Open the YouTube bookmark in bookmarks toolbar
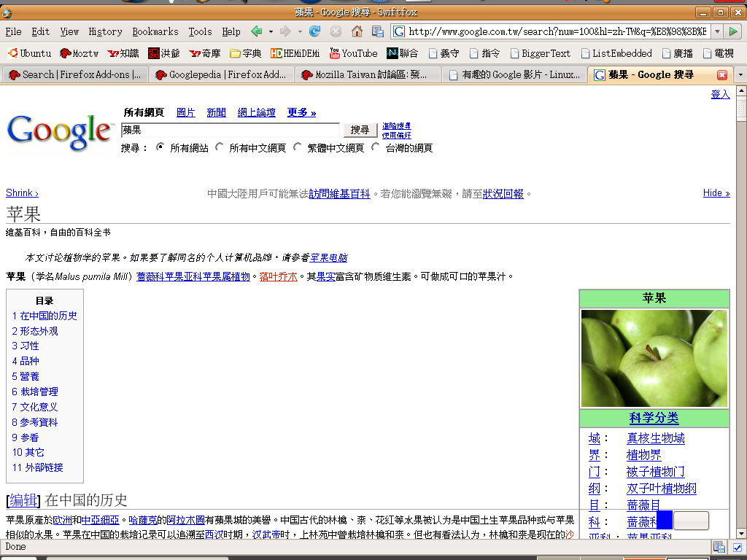The width and height of the screenshot is (747, 560). tap(353, 53)
